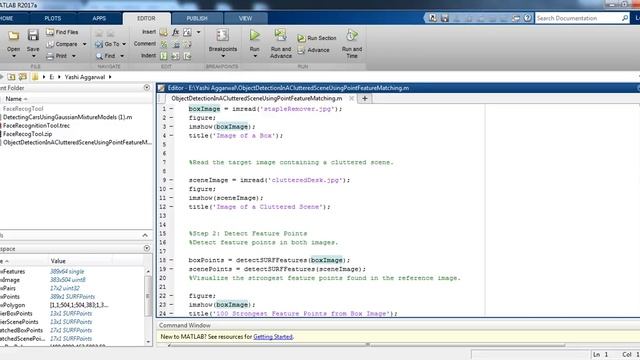Select DetectingCarsUsingGaussianMixtureModels (1).m file
Image resolution: width=640 pixels, height=360 pixels.
click(67, 117)
